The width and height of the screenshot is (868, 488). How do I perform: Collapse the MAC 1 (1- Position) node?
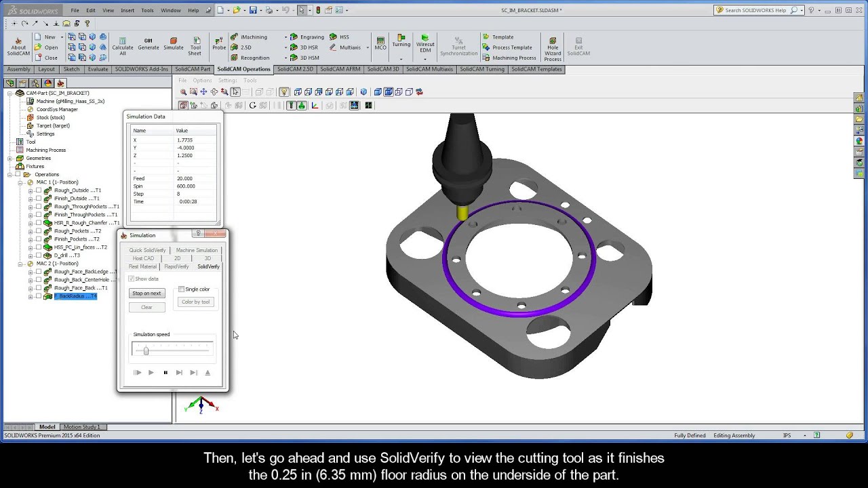[x=20, y=182]
